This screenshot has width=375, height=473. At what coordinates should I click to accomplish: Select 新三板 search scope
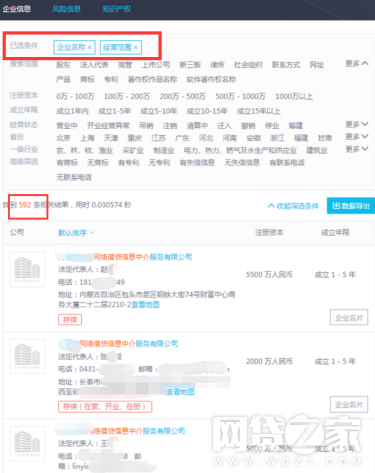coord(190,65)
